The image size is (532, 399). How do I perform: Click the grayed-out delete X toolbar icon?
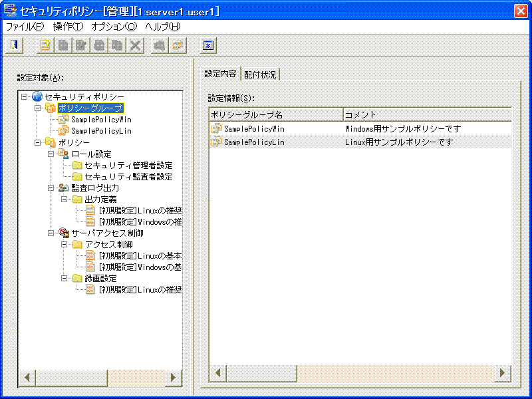135,45
